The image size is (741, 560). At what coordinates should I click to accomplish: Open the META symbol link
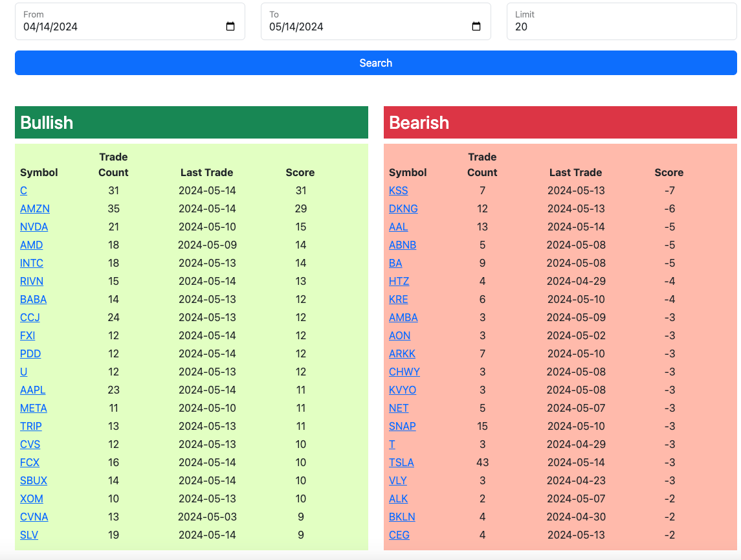pyautogui.click(x=34, y=409)
